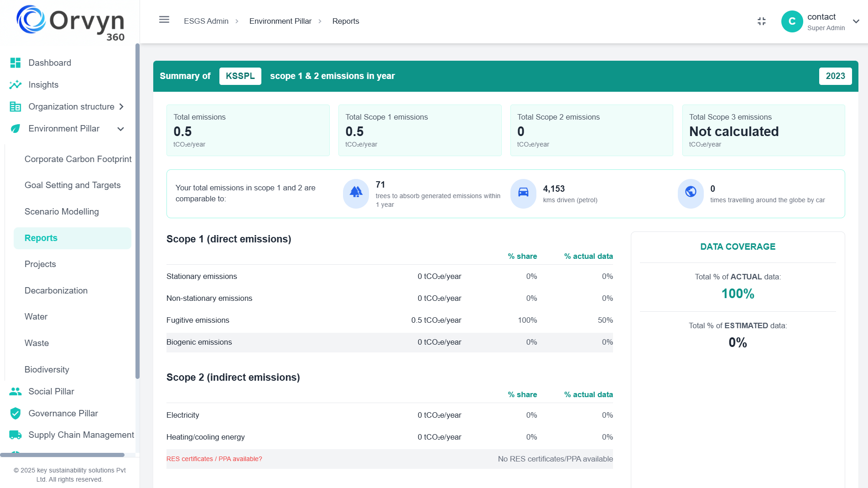Click the Environment Pillar leaf icon
The height and width of the screenshot is (488, 868).
[x=16, y=128]
